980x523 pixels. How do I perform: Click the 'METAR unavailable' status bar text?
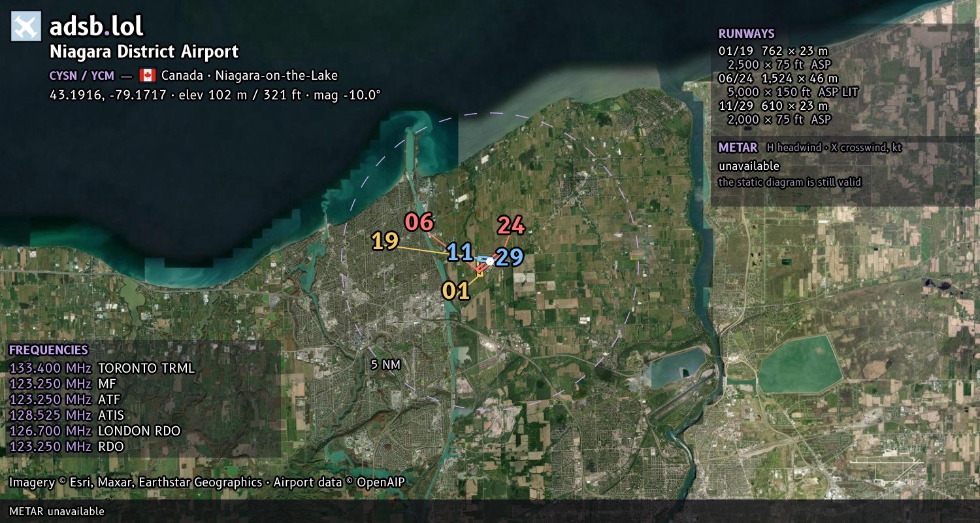(57, 511)
